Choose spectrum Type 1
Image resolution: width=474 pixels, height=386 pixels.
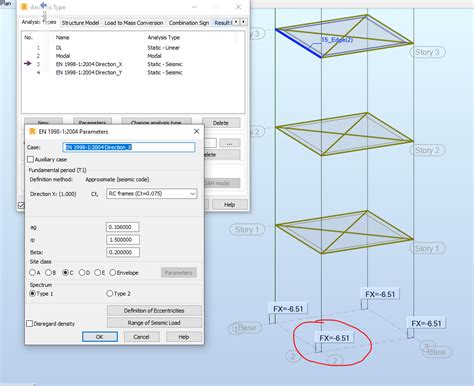pyautogui.click(x=33, y=293)
